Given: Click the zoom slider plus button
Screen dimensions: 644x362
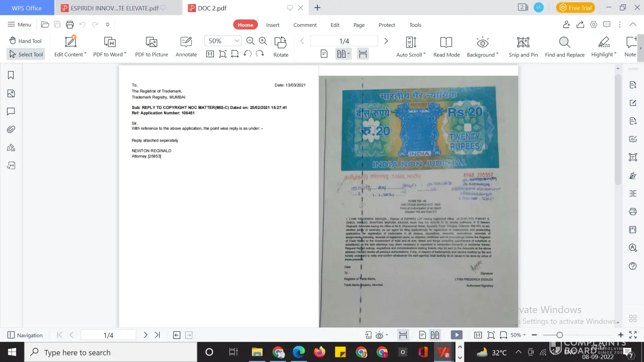Looking at the screenshot, I should tap(620, 335).
